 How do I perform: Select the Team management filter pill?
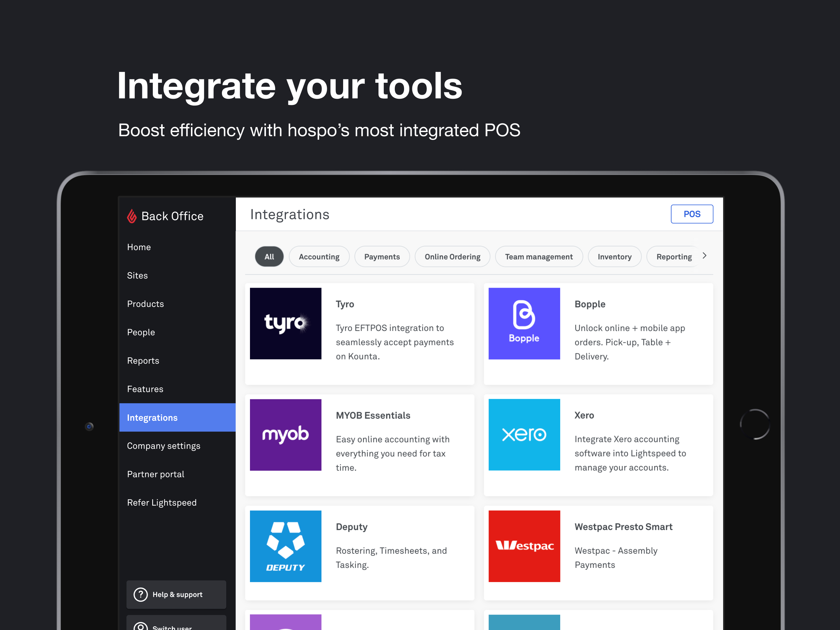tap(538, 256)
